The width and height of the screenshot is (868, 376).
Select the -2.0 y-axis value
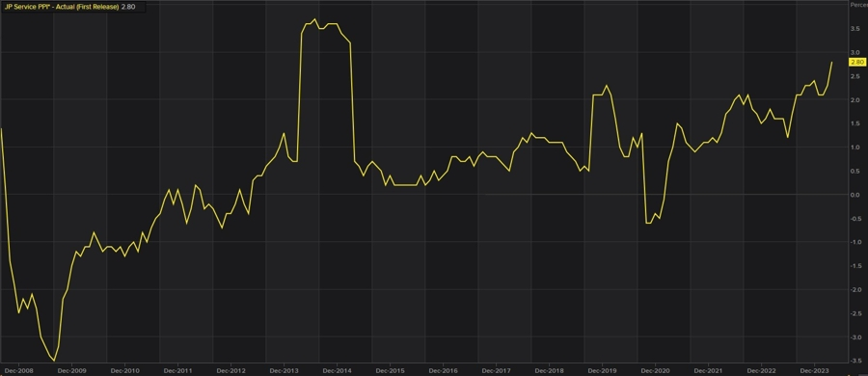[x=854, y=290]
